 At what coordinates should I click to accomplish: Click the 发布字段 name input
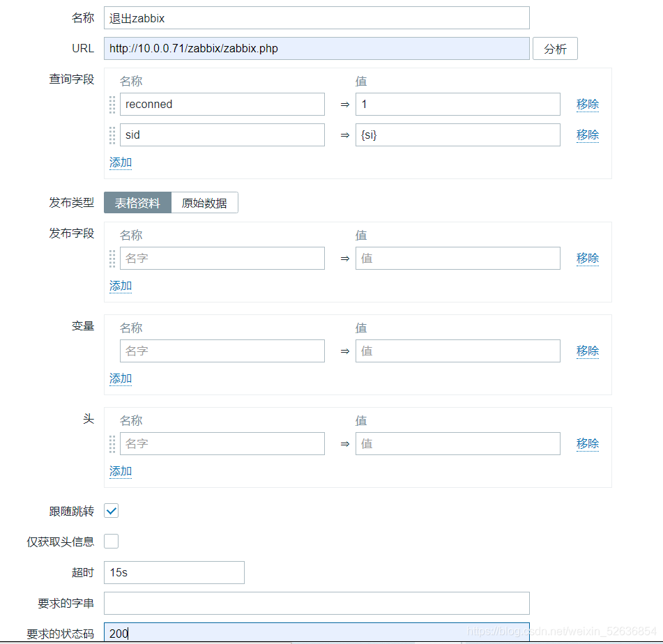click(x=222, y=259)
